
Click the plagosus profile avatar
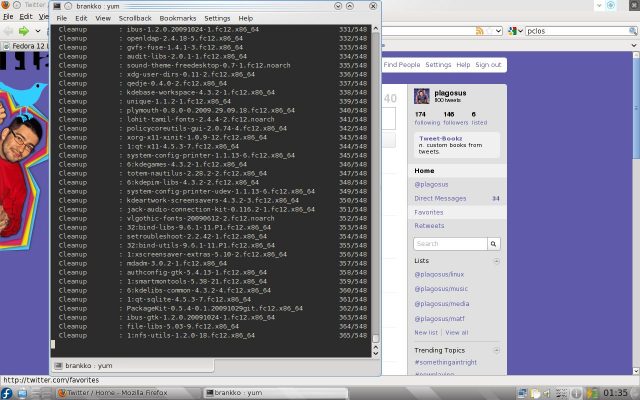(x=422, y=96)
